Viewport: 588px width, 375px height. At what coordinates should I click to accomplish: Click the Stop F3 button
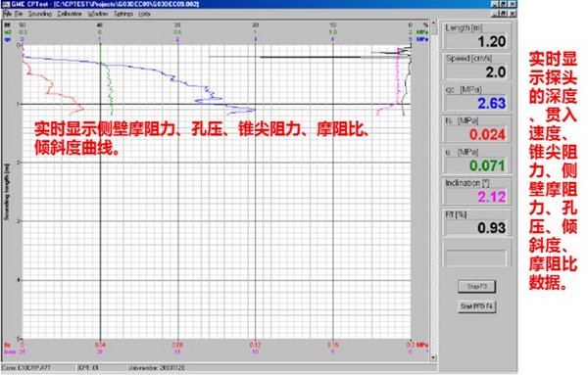click(x=476, y=287)
